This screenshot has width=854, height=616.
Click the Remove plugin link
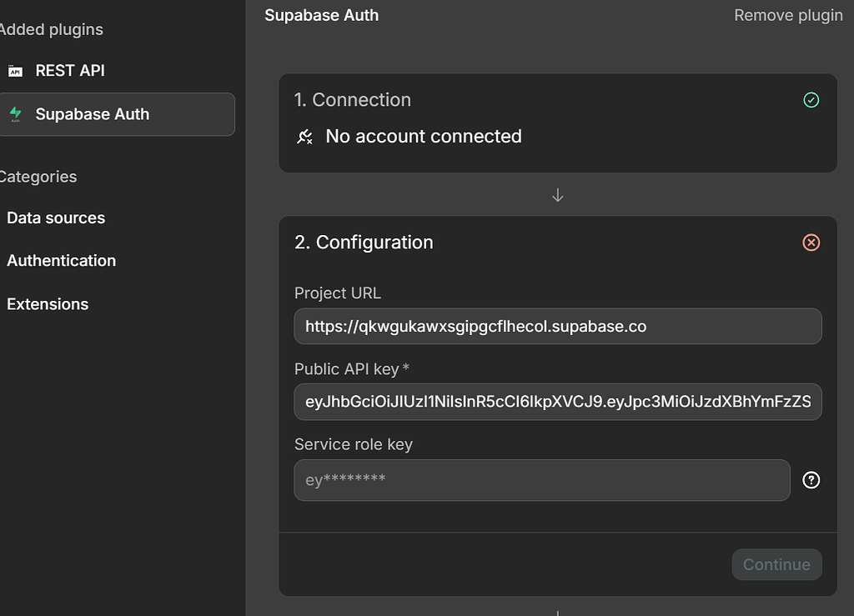coord(788,15)
